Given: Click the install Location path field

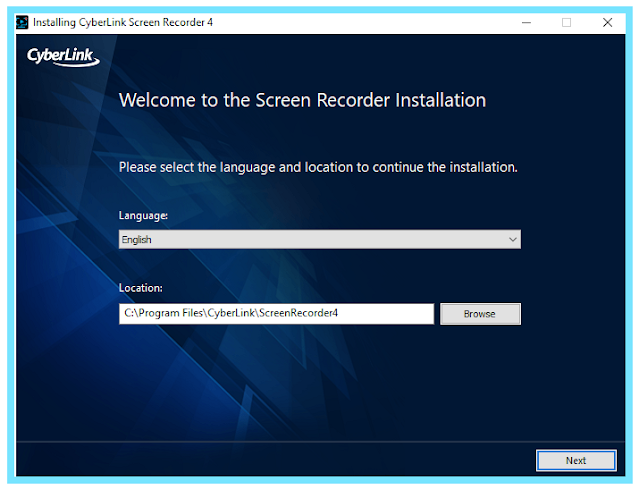Looking at the screenshot, I should pos(276,313).
